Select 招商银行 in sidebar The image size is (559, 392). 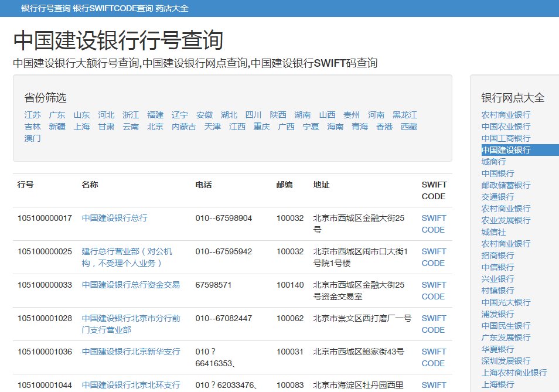pyautogui.click(x=497, y=255)
